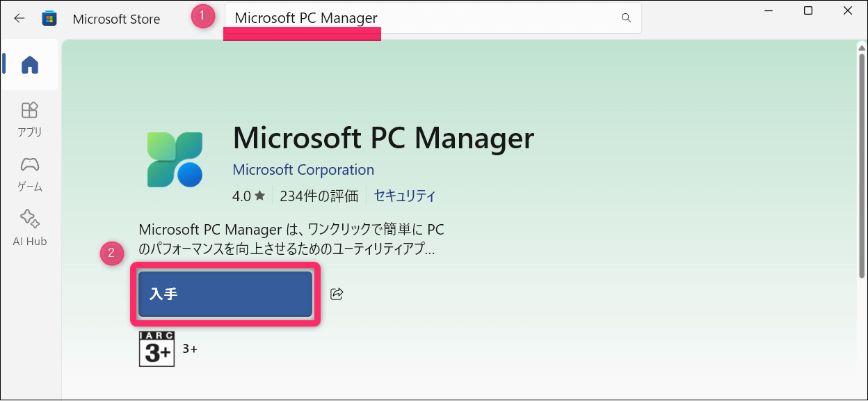Open the Microsoft Corporation publisher link

(303, 170)
